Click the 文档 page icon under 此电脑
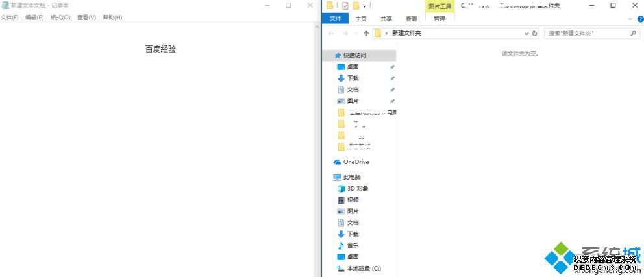The width and height of the screenshot is (644, 277). pyautogui.click(x=340, y=223)
